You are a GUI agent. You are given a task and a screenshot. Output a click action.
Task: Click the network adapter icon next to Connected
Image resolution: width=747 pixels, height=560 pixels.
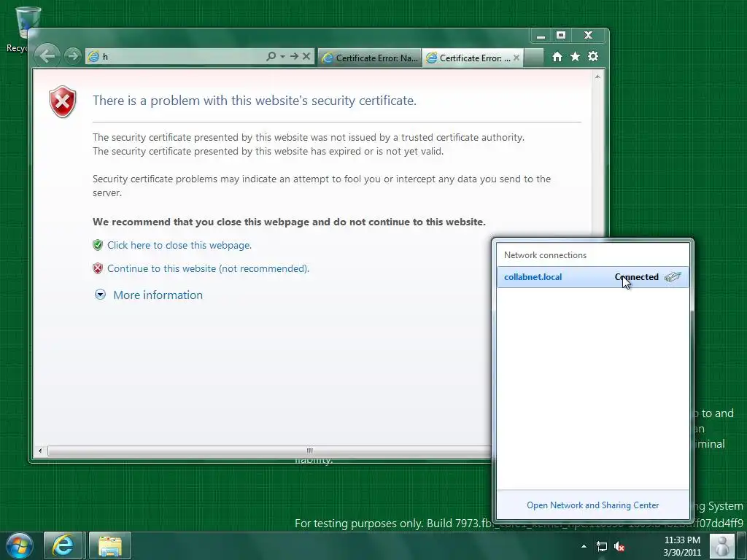click(x=673, y=276)
